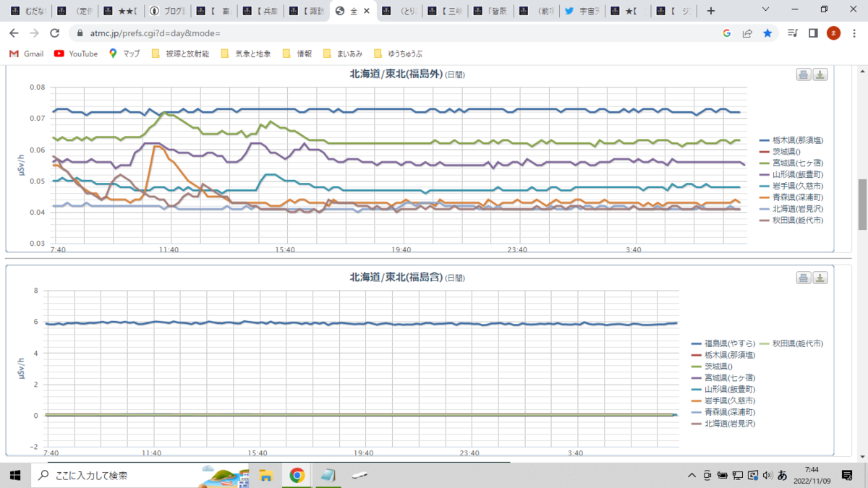Download the Fukushima-inclusive chart
The height and width of the screenshot is (488, 868).
(x=820, y=278)
